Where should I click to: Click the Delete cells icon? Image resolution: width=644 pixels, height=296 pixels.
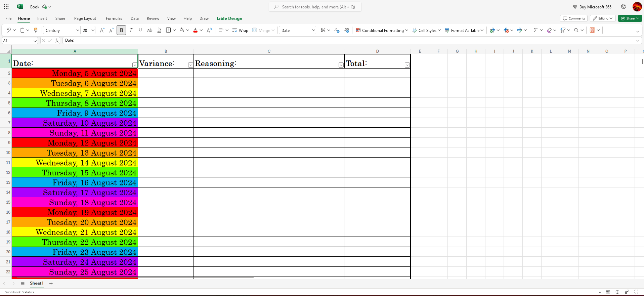pyautogui.click(x=506, y=30)
